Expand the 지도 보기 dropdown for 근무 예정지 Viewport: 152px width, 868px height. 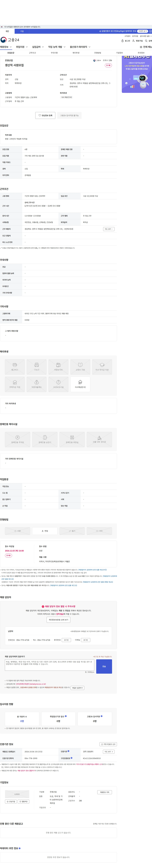point(109,229)
